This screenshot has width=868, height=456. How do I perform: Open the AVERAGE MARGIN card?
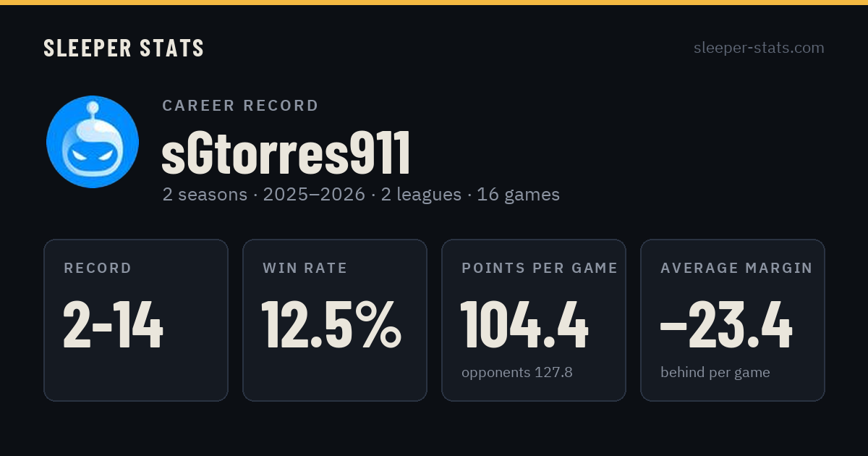[733, 320]
